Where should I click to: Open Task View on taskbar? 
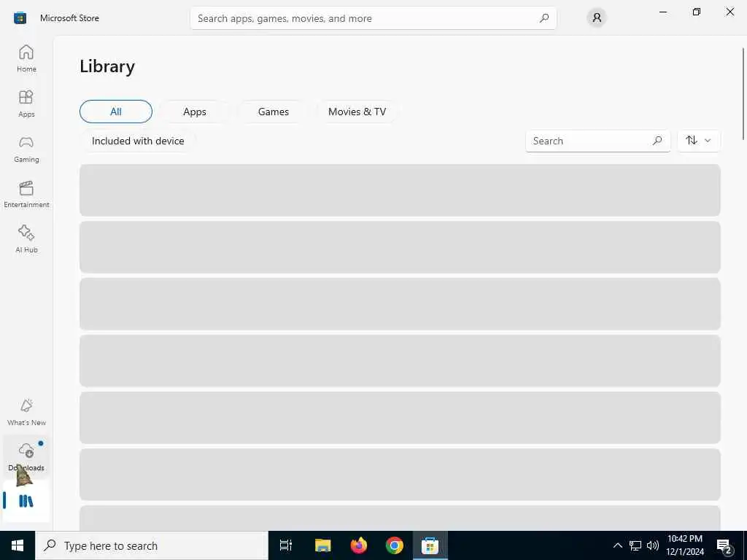tap(286, 545)
